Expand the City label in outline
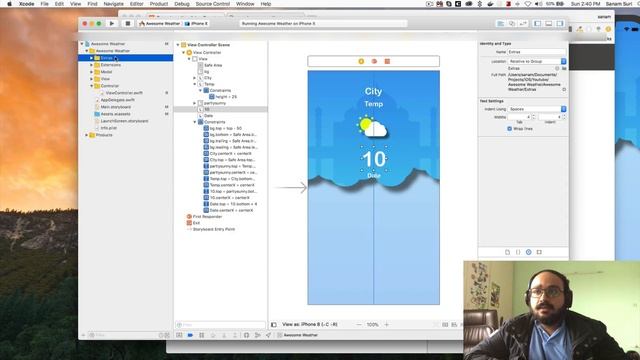 click(x=195, y=78)
